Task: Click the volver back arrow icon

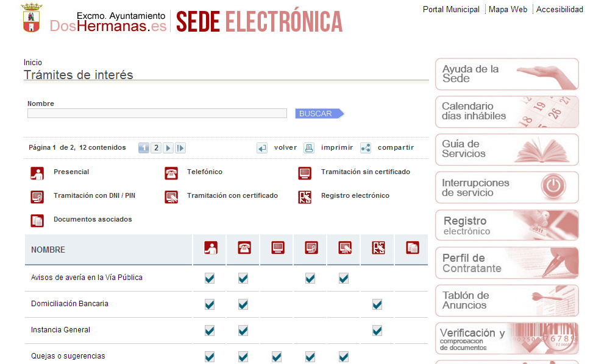Action: 262,148
